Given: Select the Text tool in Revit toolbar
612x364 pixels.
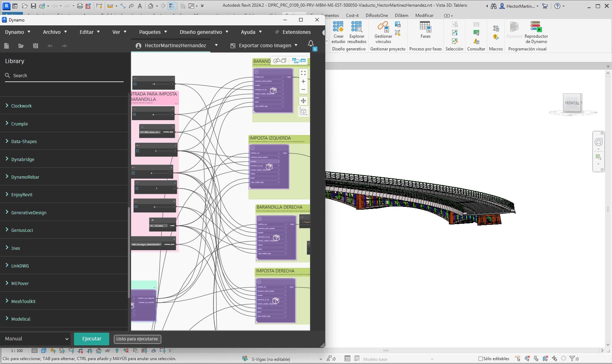Looking at the screenshot, I should [140, 6].
